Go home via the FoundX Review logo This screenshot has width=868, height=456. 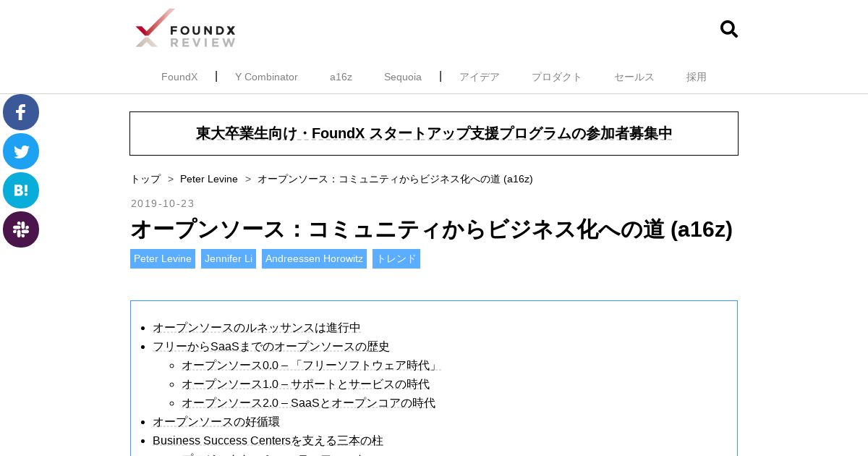(x=186, y=28)
